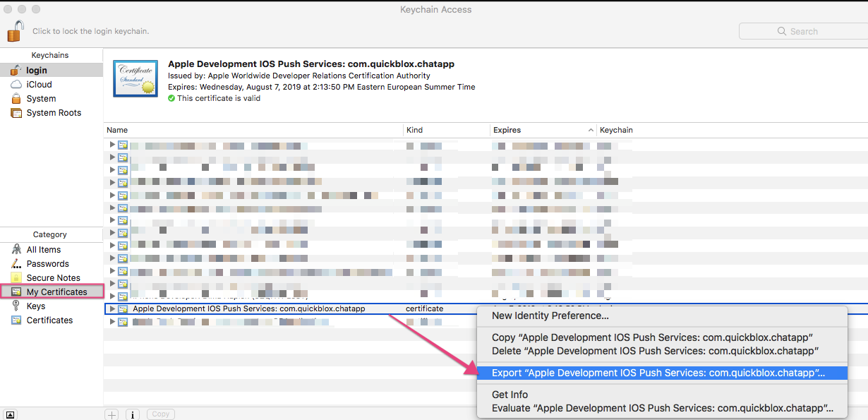Image resolution: width=868 pixels, height=420 pixels.
Task: Open the Certificates category
Action: tap(51, 320)
